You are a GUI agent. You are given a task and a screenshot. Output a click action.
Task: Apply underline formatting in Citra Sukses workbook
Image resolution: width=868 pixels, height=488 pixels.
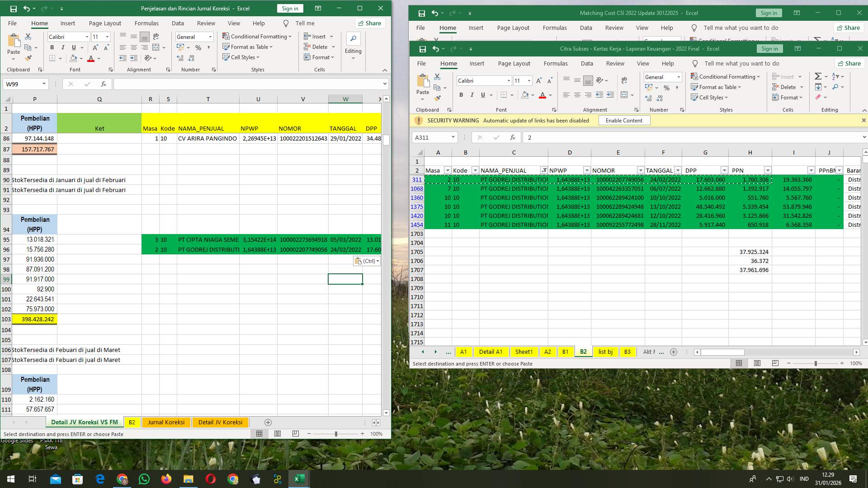coord(482,95)
